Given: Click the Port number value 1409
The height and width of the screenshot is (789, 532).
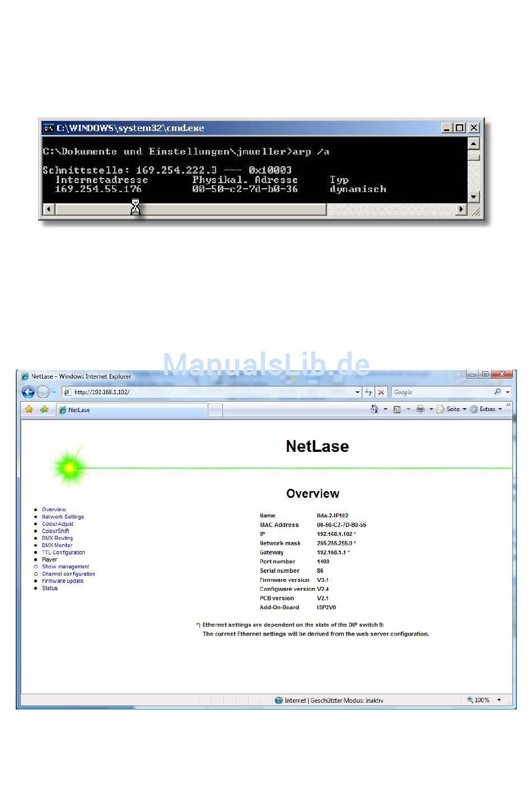Looking at the screenshot, I should click(x=323, y=562).
